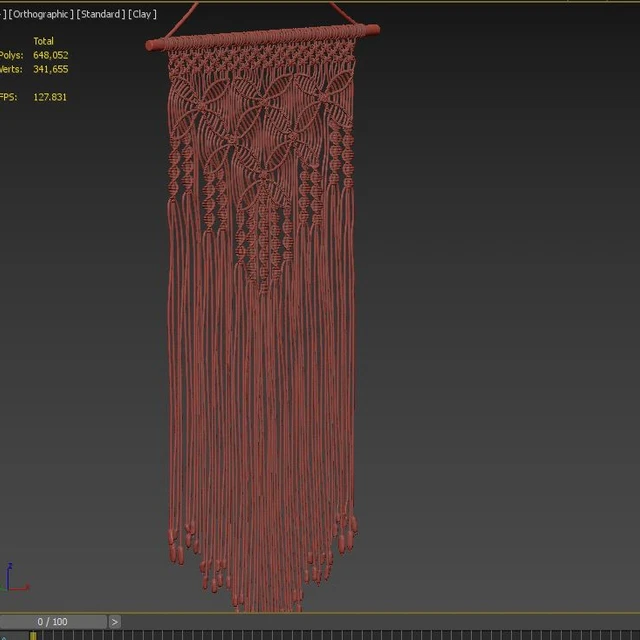The height and width of the screenshot is (640, 640).
Task: Select the right hanging cord above the rod
Action: (341, 12)
